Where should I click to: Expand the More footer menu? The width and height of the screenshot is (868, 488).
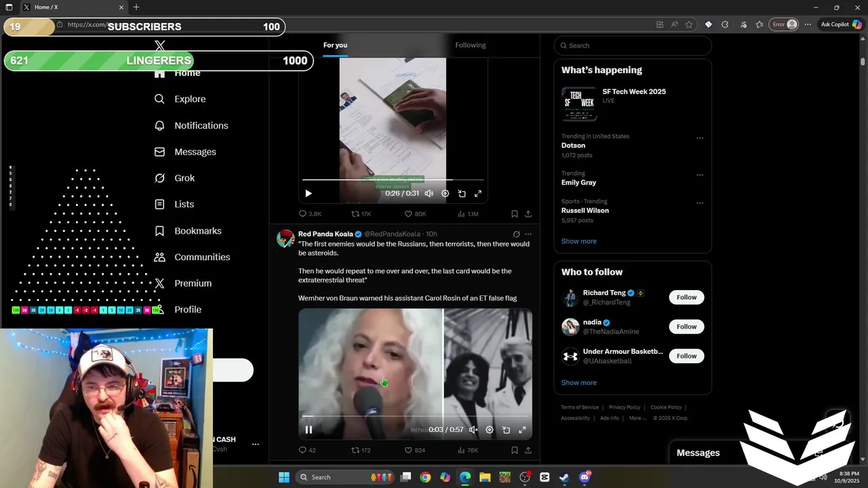point(637,418)
